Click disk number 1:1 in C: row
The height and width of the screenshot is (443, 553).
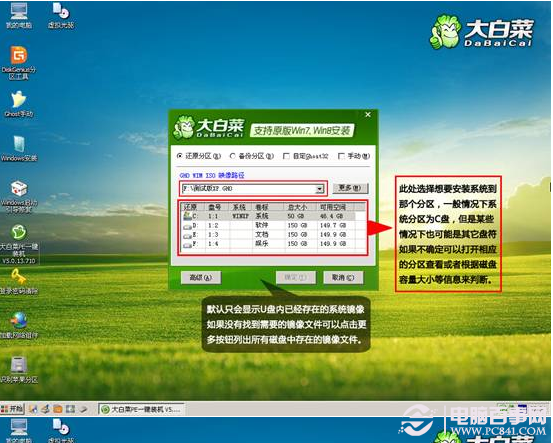click(213, 216)
